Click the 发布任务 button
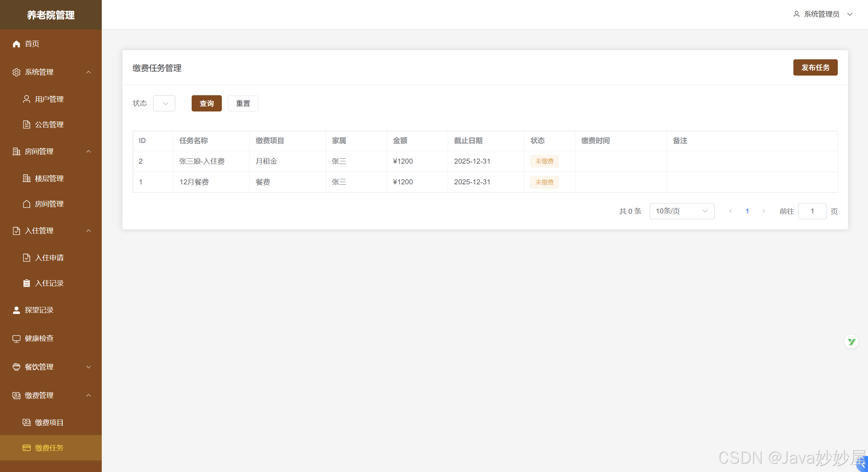Image resolution: width=868 pixels, height=472 pixels. click(815, 67)
